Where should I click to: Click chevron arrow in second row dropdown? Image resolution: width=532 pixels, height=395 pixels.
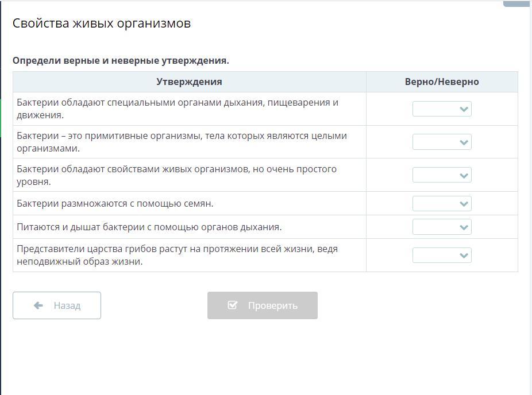click(x=464, y=142)
